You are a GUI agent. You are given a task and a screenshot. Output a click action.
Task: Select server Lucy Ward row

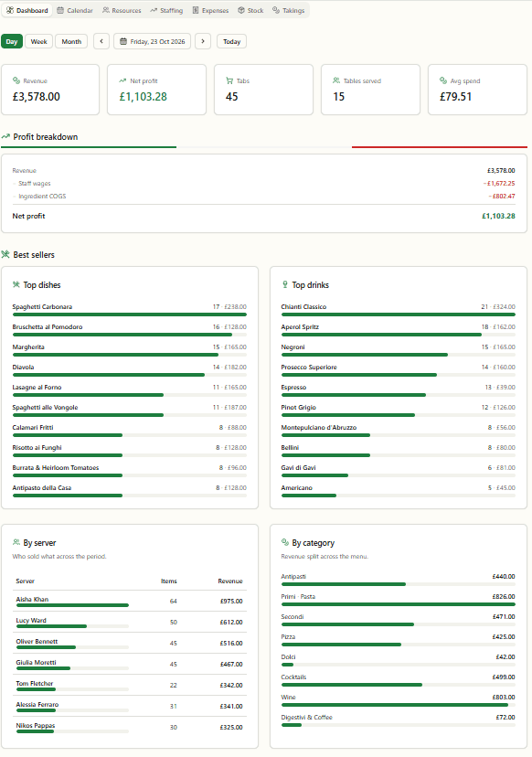(130, 622)
